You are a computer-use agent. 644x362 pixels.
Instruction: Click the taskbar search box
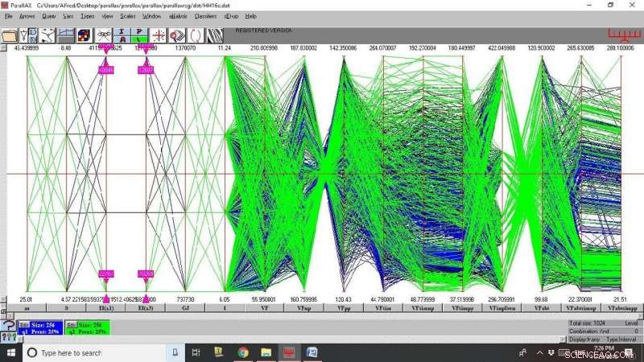point(94,353)
